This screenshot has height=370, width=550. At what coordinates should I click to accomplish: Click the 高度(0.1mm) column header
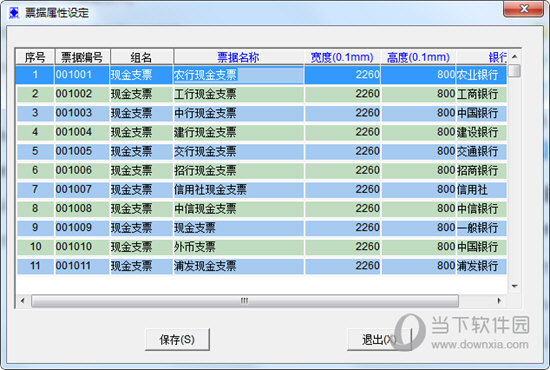[418, 57]
